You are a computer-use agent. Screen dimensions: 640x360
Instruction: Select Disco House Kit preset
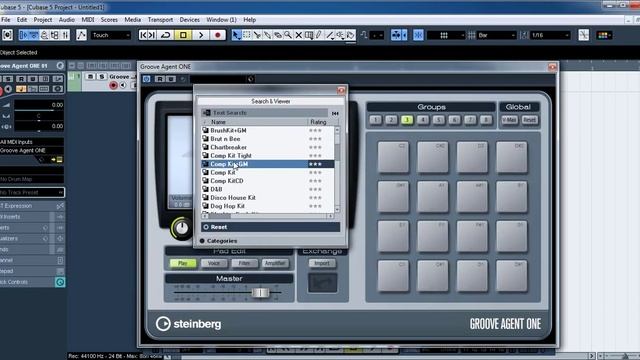(x=268, y=198)
